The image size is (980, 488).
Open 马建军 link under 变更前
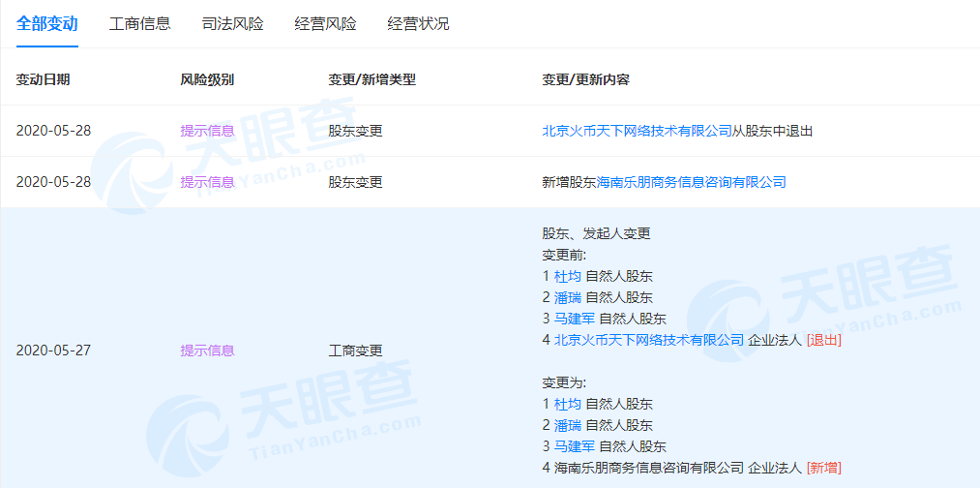pyautogui.click(x=575, y=319)
